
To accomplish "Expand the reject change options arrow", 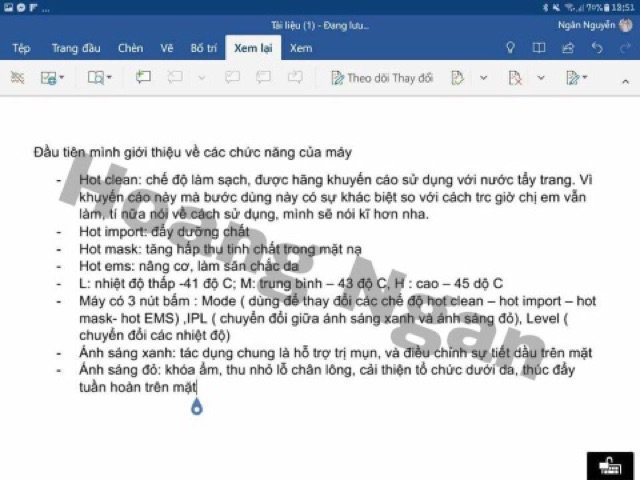I will pos(541,78).
